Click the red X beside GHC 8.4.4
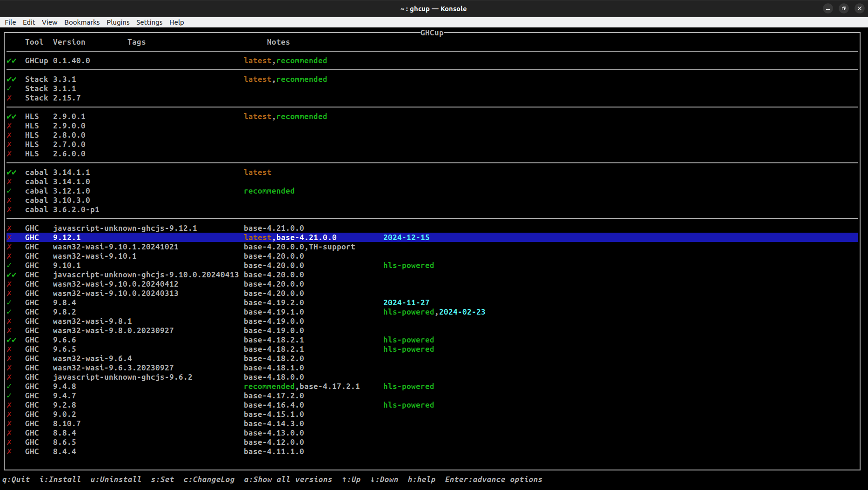 (9, 452)
